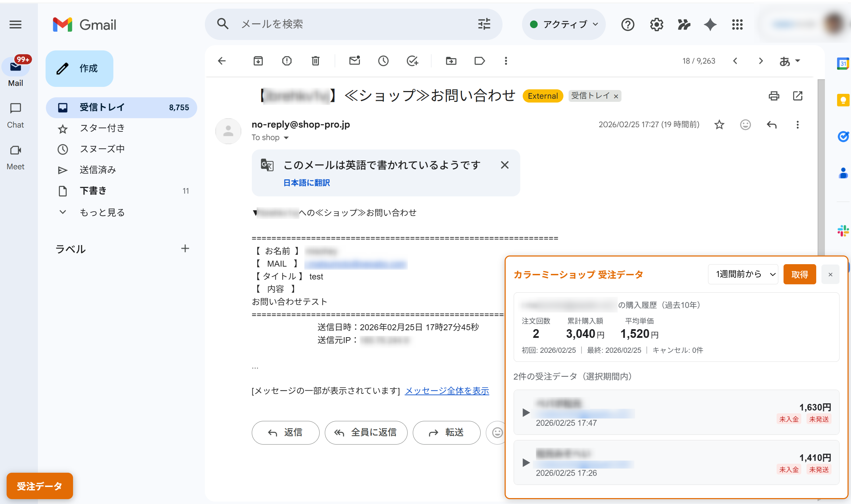The height and width of the screenshot is (504, 851).
Task: Archive this email with the archive icon
Action: pyautogui.click(x=258, y=61)
